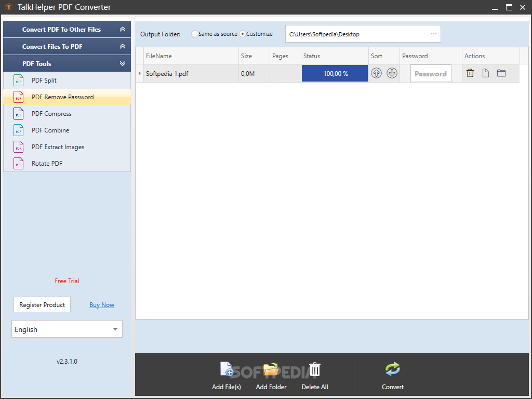Click the Password column header

pyautogui.click(x=431, y=56)
